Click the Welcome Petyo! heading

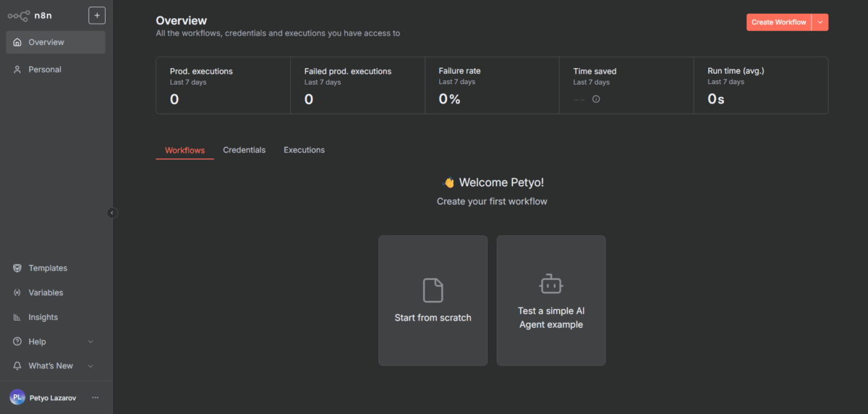tap(493, 182)
